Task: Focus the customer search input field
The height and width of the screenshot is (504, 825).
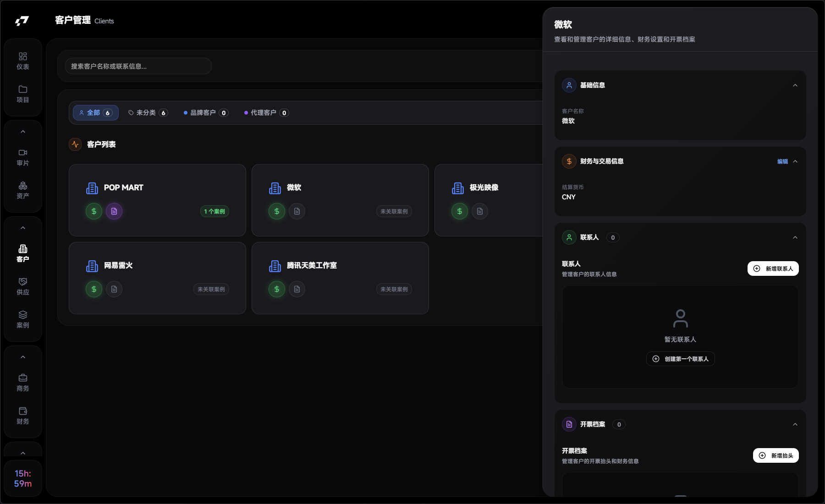Action: pyautogui.click(x=138, y=66)
